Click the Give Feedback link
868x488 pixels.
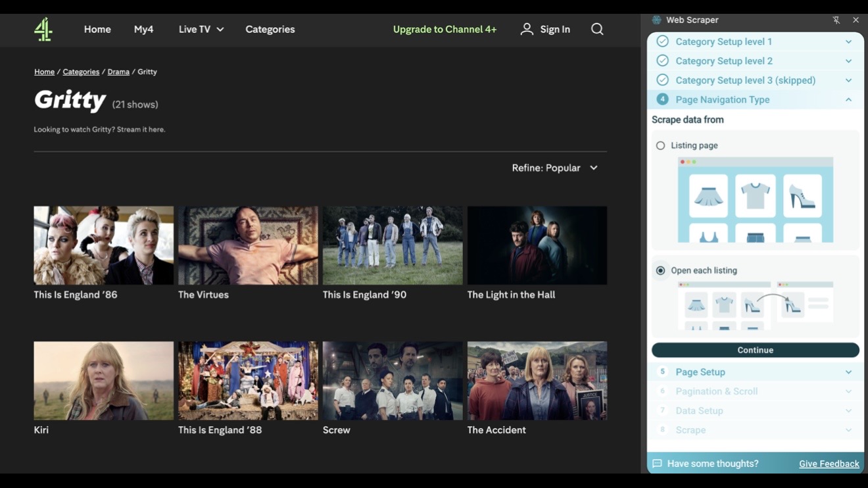tap(829, 464)
